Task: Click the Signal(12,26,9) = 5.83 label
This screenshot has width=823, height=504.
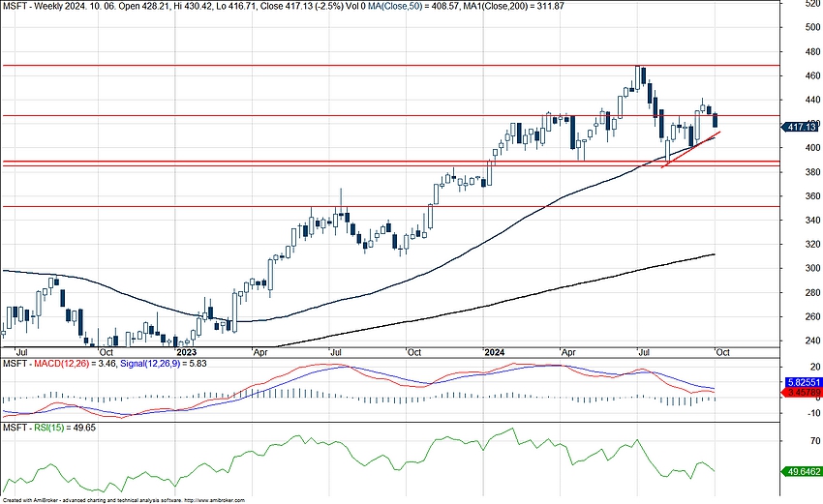Action: 164,363
